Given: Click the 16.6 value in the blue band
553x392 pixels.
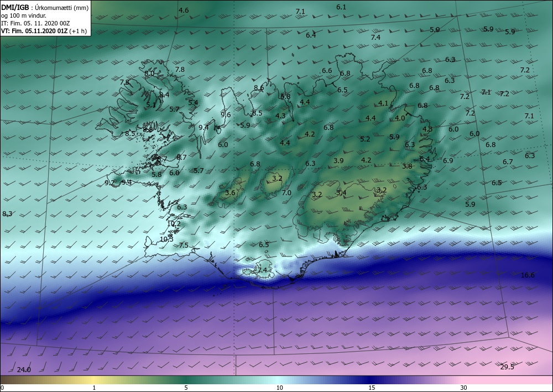Looking at the screenshot, I should pyautogui.click(x=528, y=275).
